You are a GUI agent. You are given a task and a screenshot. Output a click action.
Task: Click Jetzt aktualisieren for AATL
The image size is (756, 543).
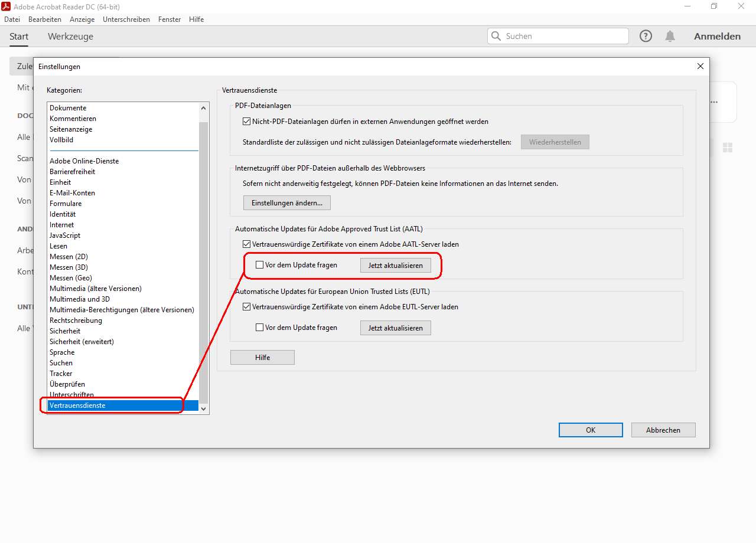click(x=395, y=266)
